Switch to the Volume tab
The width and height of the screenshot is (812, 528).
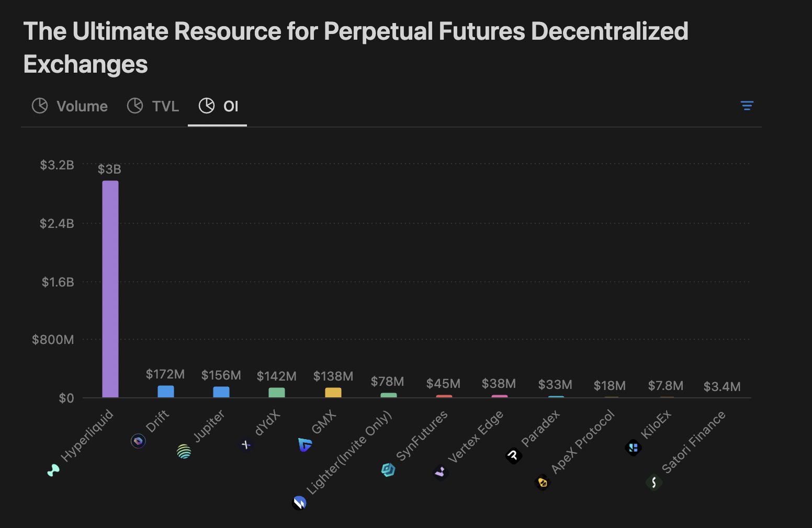coord(82,106)
